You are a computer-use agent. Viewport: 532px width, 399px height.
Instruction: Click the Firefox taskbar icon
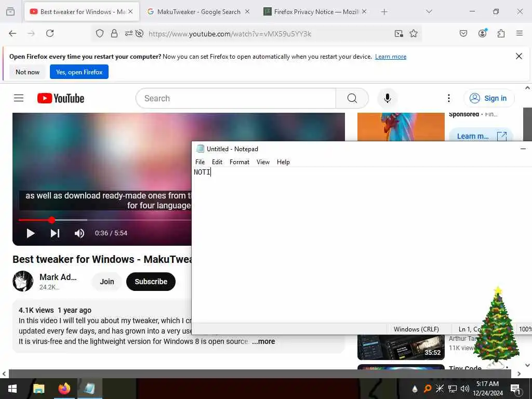(x=64, y=389)
